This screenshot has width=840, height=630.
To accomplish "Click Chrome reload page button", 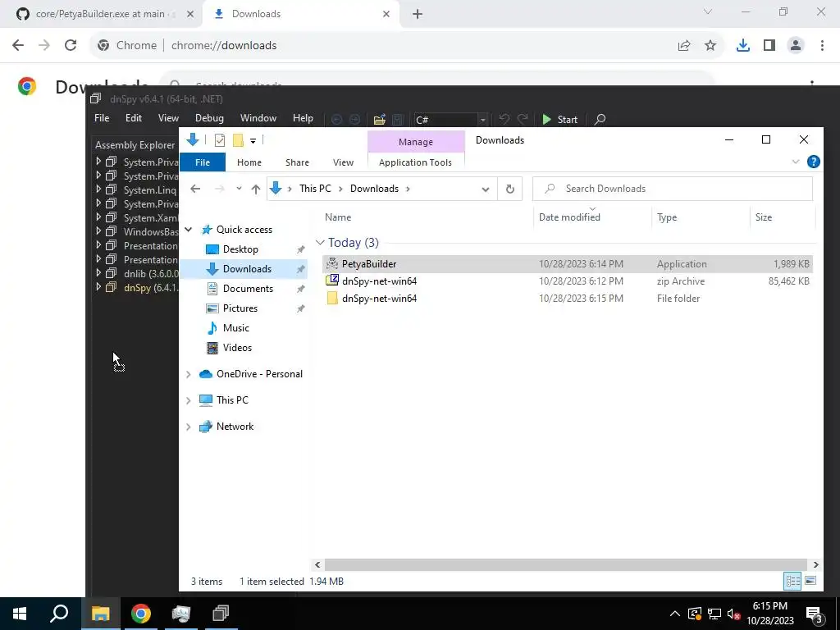I will [71, 46].
